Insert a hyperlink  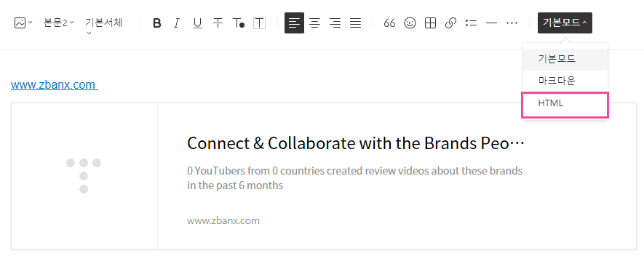click(x=450, y=23)
